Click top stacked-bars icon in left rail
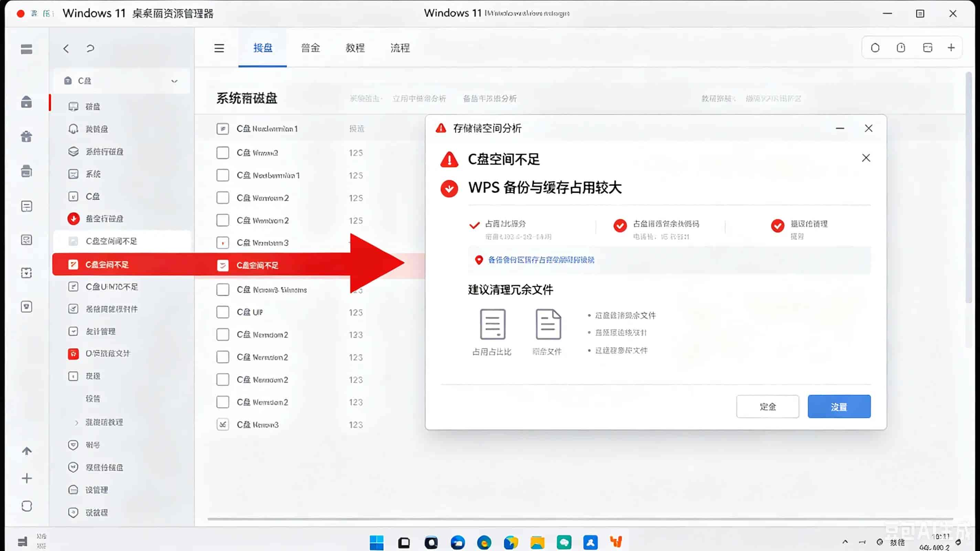The width and height of the screenshot is (980, 551). [26, 49]
